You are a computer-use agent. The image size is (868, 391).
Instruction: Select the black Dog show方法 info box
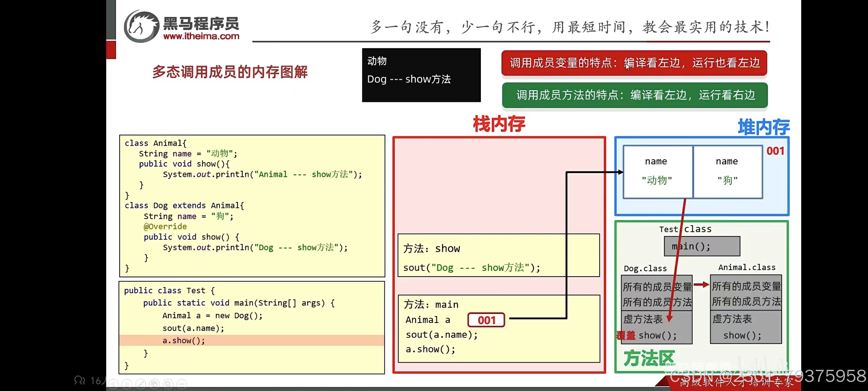pyautogui.click(x=421, y=75)
